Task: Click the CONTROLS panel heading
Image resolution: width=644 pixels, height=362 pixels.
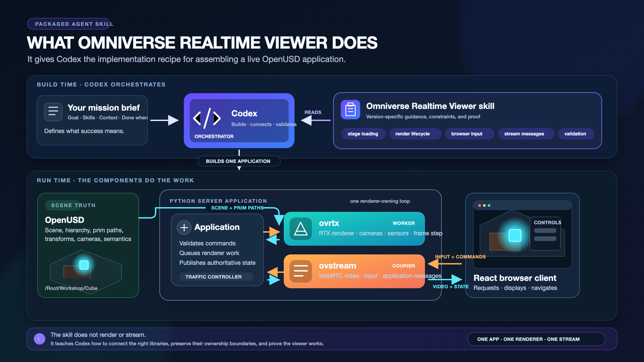Action: coord(547,223)
